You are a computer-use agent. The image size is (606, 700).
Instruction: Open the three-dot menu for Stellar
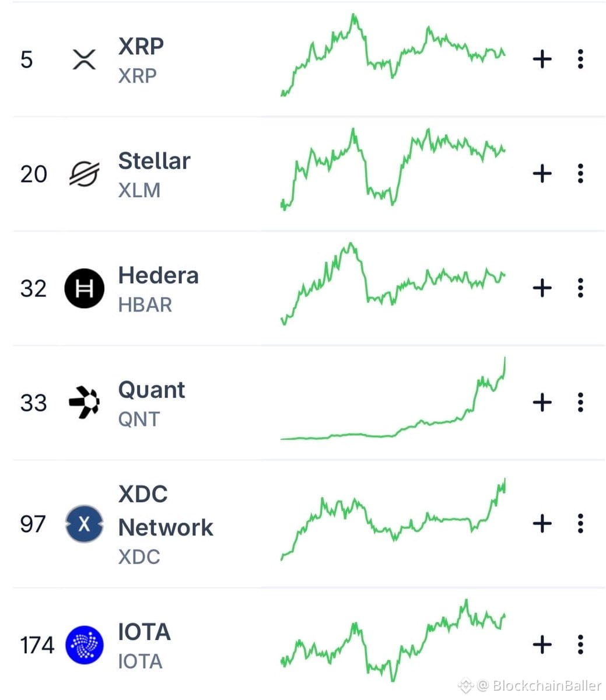coord(580,173)
